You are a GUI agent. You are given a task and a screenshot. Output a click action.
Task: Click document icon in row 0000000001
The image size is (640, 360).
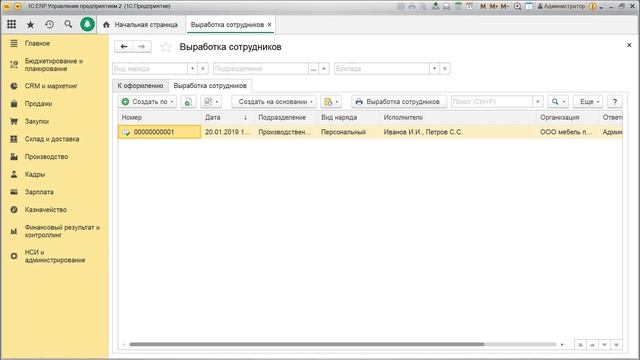[x=126, y=132]
